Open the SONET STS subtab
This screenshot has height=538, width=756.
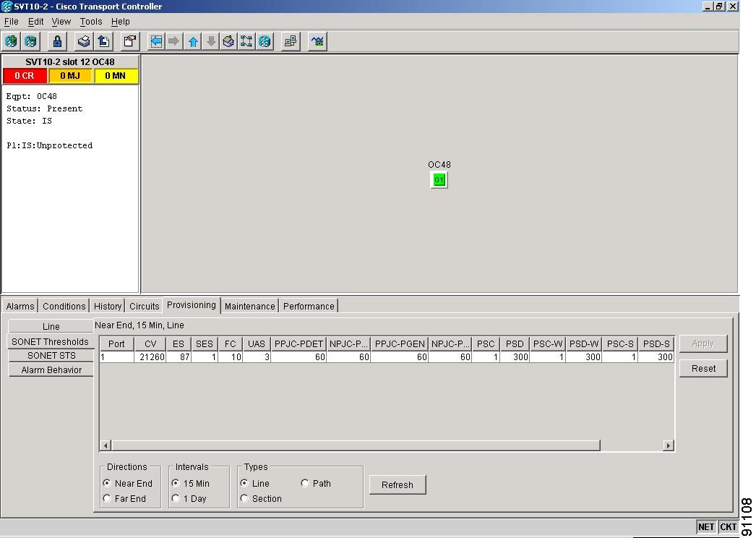[51, 356]
